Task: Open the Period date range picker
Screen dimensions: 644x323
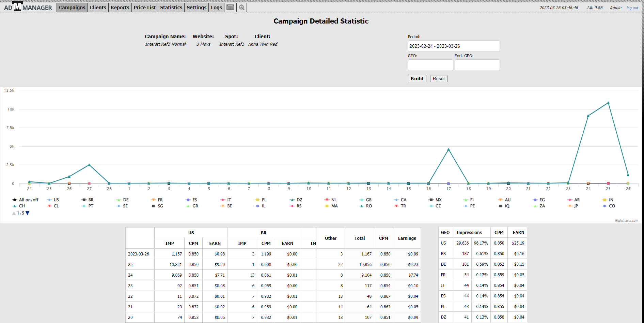Action: pos(454,46)
